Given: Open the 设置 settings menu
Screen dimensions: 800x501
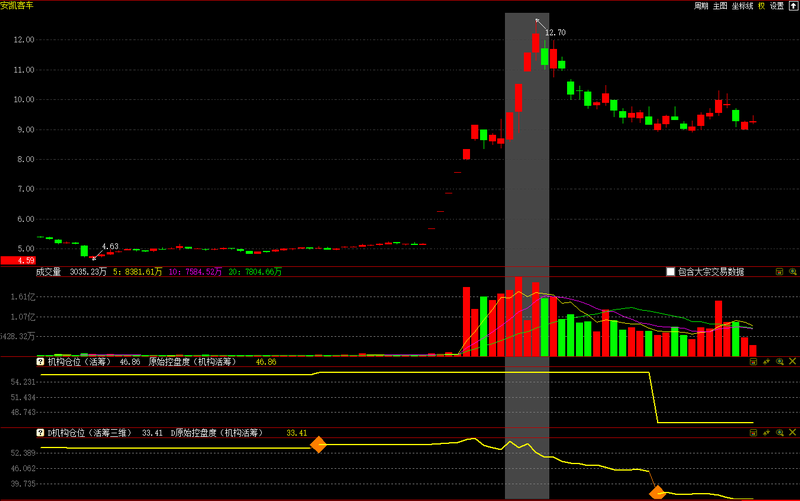Looking at the screenshot, I should pos(777,6).
